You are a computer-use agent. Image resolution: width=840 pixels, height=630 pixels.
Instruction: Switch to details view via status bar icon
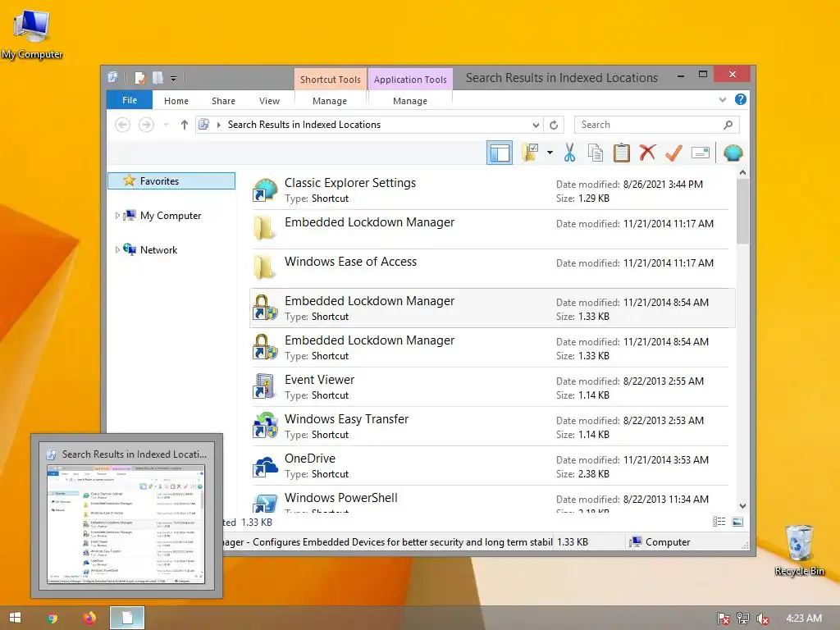point(719,522)
